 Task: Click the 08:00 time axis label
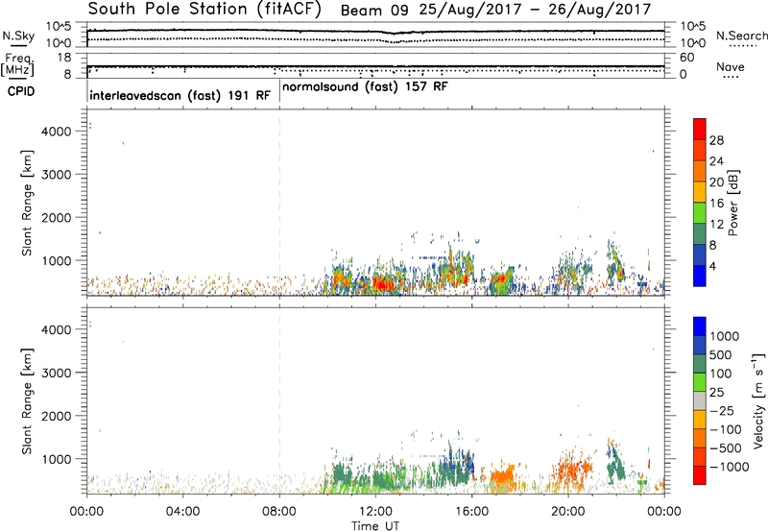click(279, 512)
